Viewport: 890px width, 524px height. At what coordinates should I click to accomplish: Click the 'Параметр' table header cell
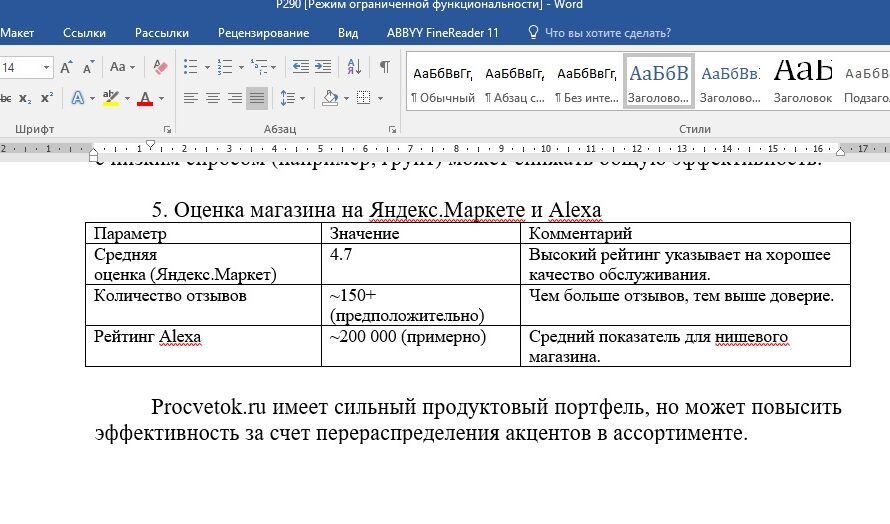pos(203,233)
